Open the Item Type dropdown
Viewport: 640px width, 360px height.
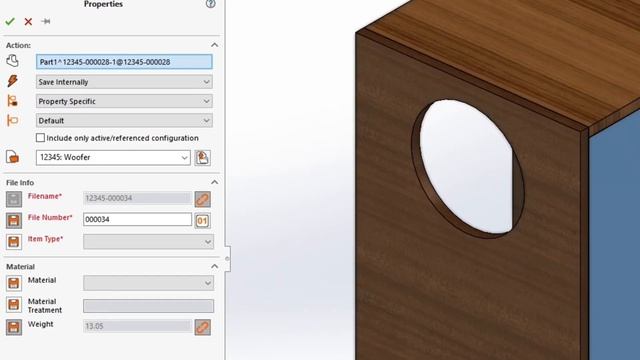148,242
